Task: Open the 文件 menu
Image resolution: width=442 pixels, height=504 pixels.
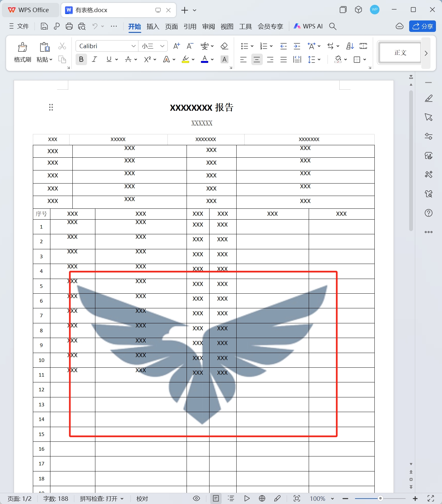Action: point(19,26)
